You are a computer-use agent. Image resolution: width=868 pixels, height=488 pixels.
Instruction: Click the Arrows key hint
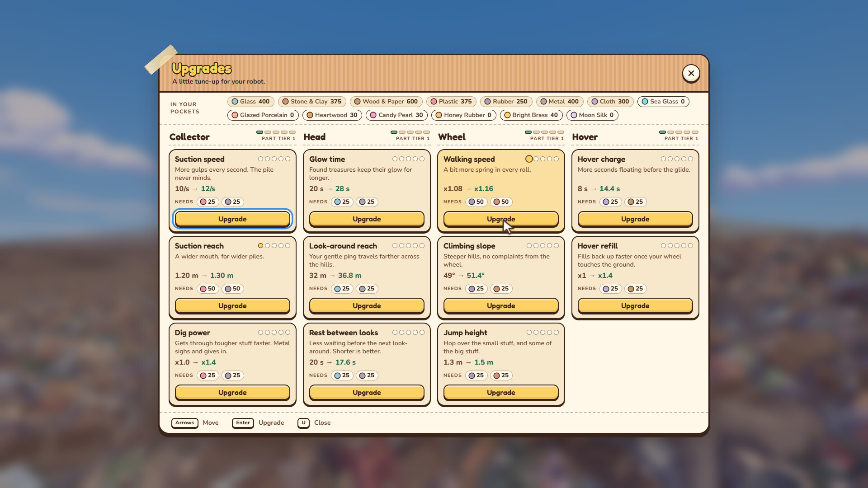184,422
